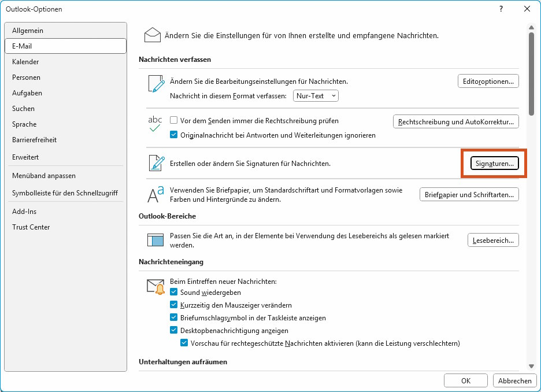Open Menüband anpassen category
Screen dimensions: 541x392
pos(65,176)
